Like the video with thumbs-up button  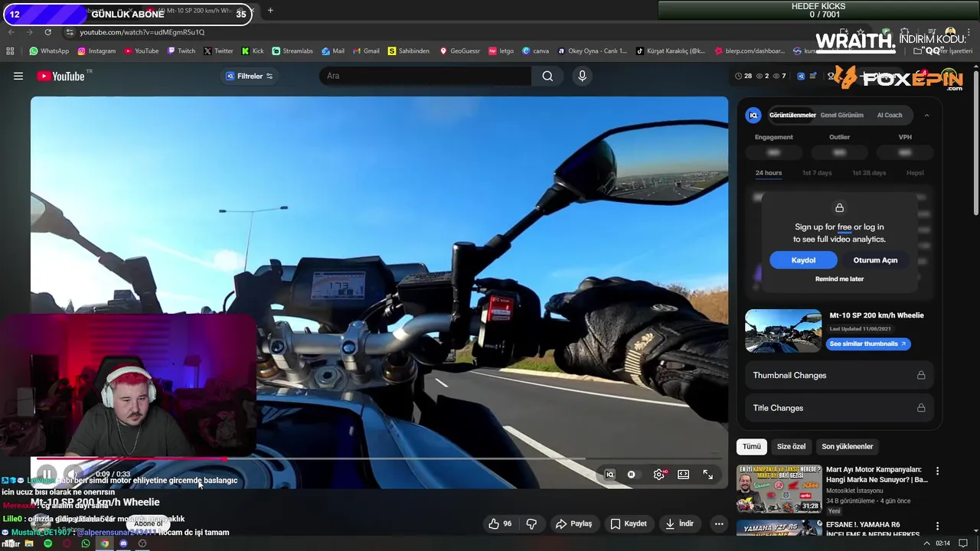point(501,523)
